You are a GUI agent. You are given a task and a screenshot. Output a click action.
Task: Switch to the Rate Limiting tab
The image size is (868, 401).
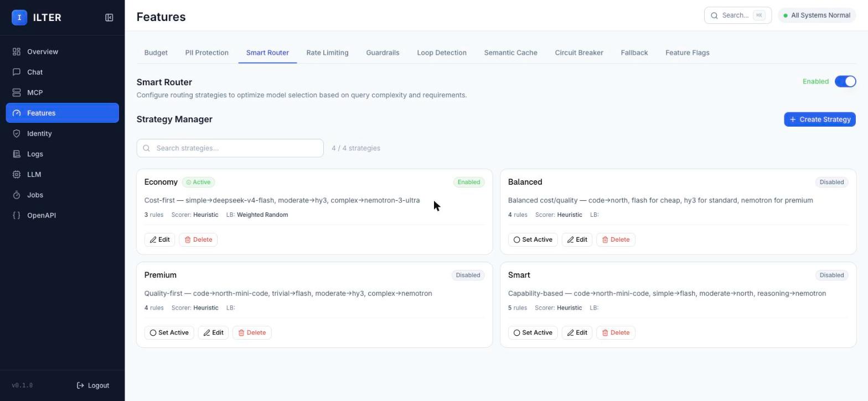327,53
